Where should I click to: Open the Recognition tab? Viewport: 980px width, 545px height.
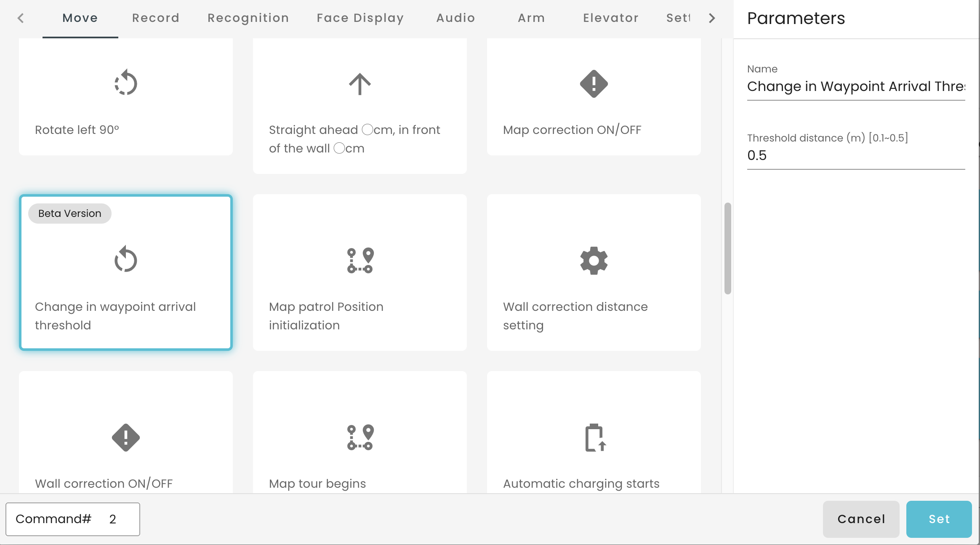coord(248,18)
